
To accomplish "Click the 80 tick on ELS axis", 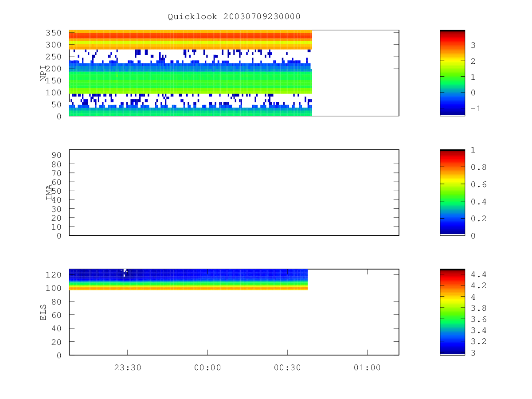I will click(x=57, y=301).
